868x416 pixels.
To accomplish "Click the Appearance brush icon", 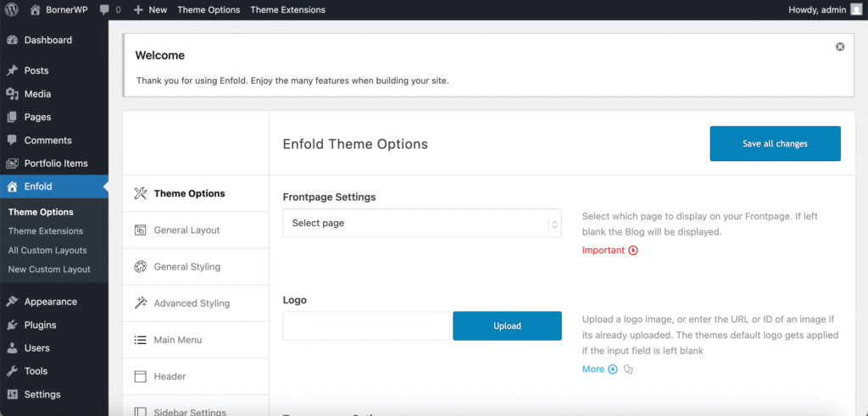I will click(x=12, y=302).
